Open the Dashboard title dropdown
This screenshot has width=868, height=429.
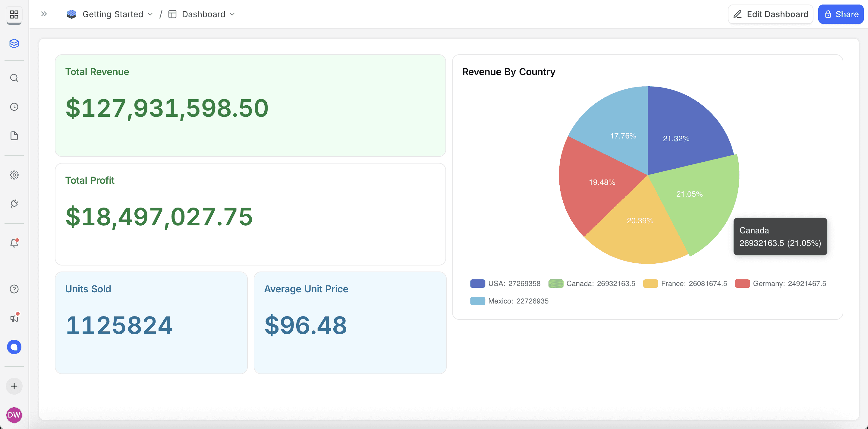pos(232,14)
